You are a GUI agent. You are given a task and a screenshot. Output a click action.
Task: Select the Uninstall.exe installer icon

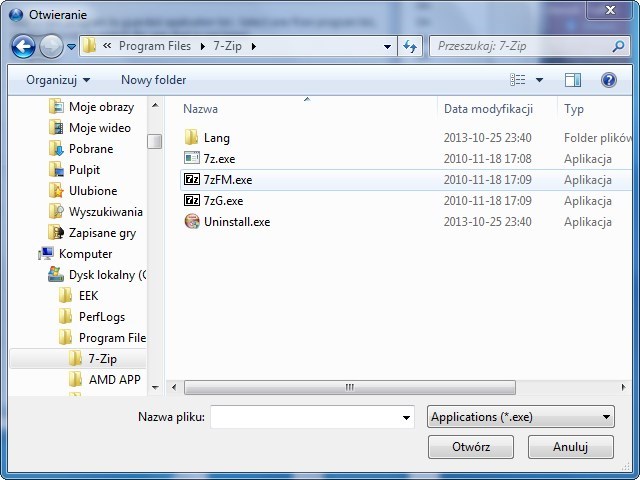tap(191, 222)
